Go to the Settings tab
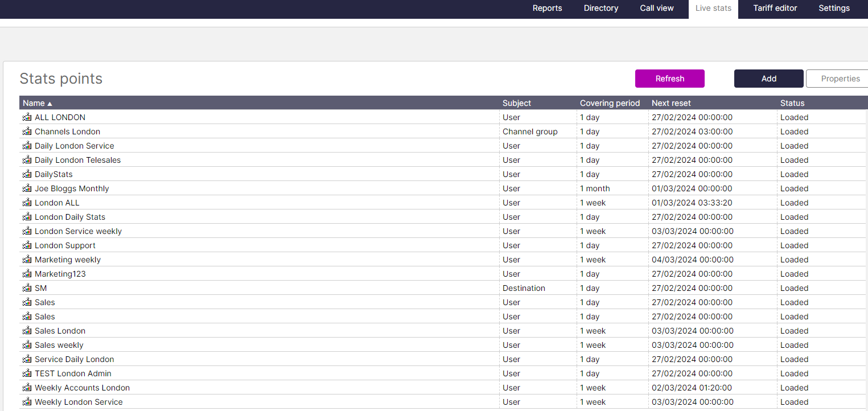The height and width of the screenshot is (411, 868). 834,9
